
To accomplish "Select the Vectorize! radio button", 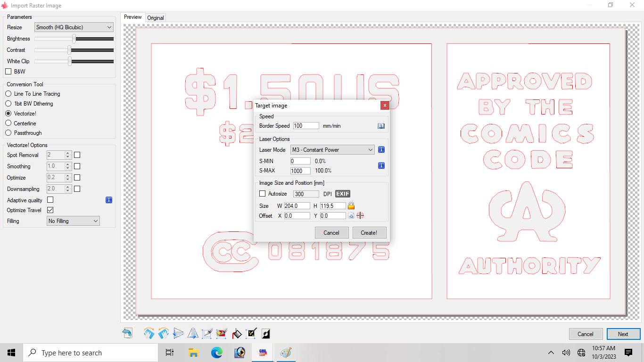I will (8, 114).
